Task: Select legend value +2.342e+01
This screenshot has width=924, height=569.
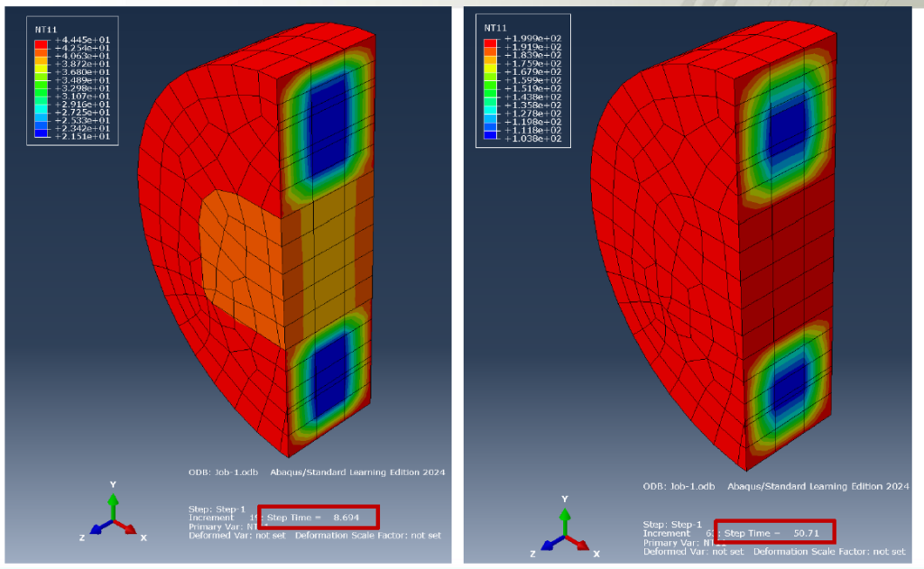Action: 82,128
